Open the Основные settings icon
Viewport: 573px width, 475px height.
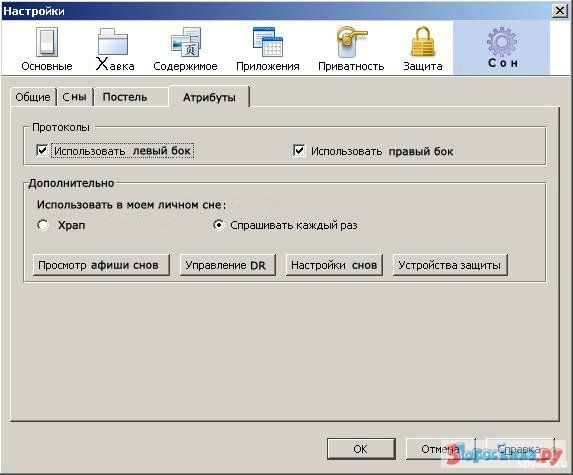[x=47, y=42]
